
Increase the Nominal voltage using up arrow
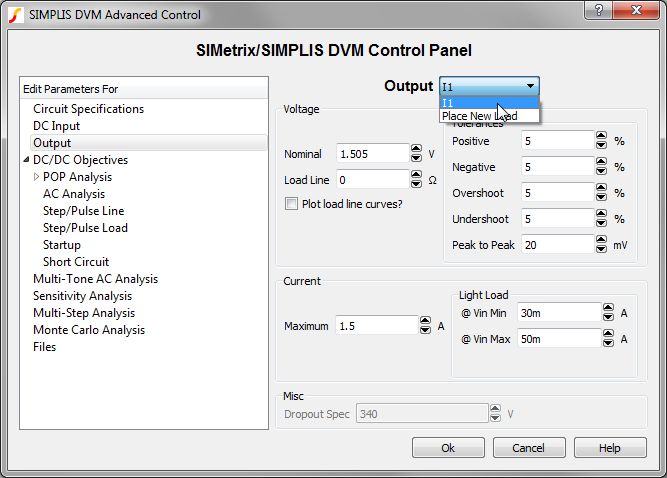[415, 150]
